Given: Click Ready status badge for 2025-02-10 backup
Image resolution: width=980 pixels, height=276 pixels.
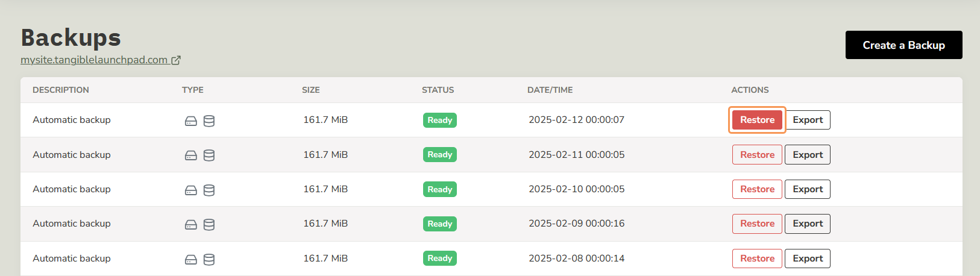Looking at the screenshot, I should pos(439,189).
